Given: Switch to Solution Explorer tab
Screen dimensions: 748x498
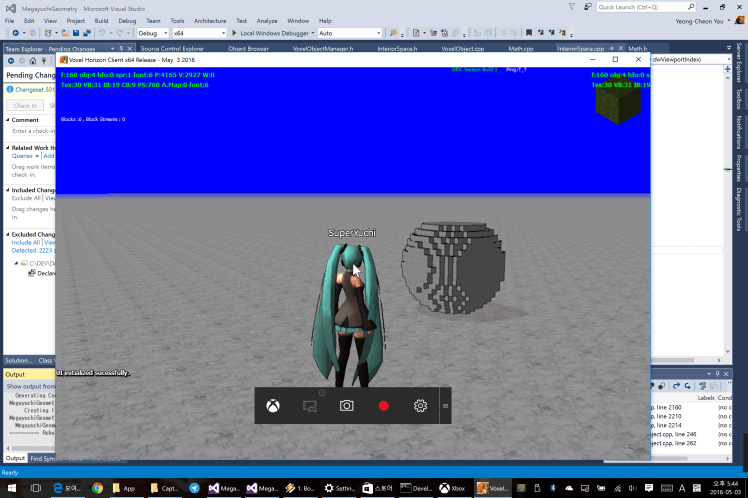Looking at the screenshot, I should click(x=19, y=361).
